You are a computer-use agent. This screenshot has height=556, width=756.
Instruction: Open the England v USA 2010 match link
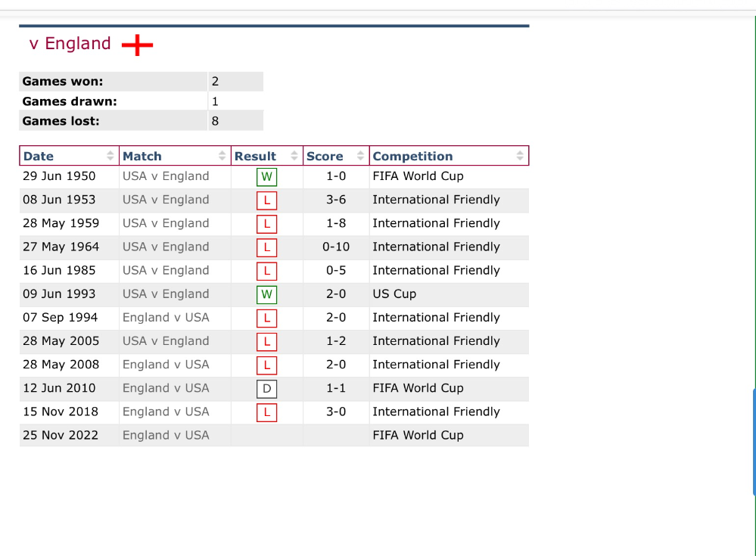click(166, 388)
